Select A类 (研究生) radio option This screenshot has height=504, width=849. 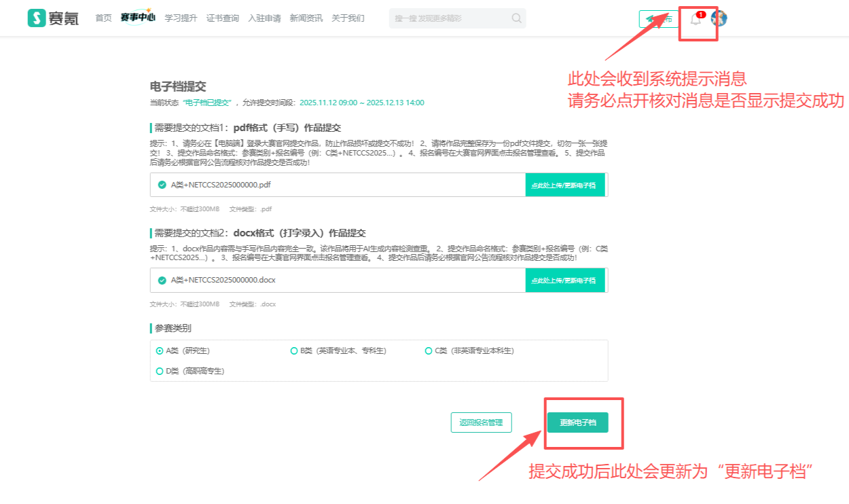(x=160, y=351)
